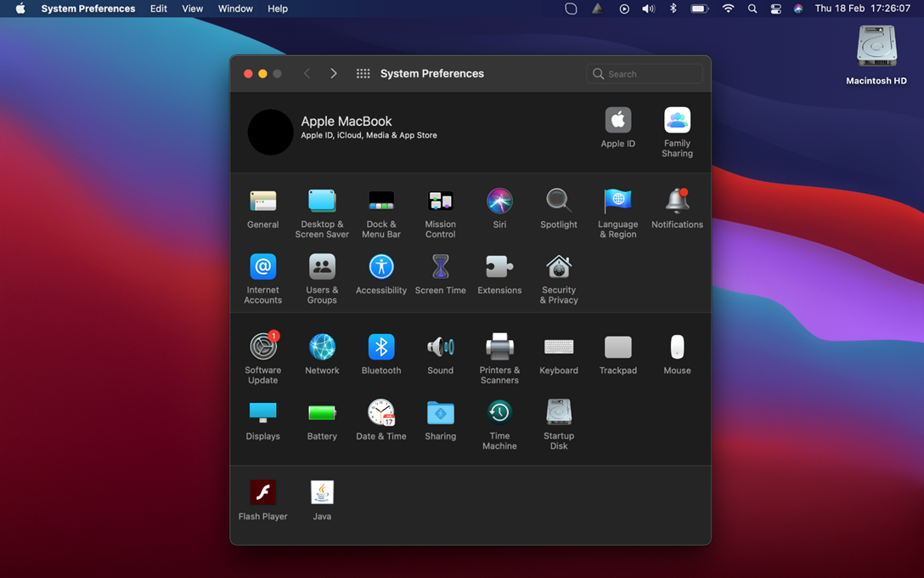Open Java control panel icon
The height and width of the screenshot is (578, 924).
(x=322, y=493)
